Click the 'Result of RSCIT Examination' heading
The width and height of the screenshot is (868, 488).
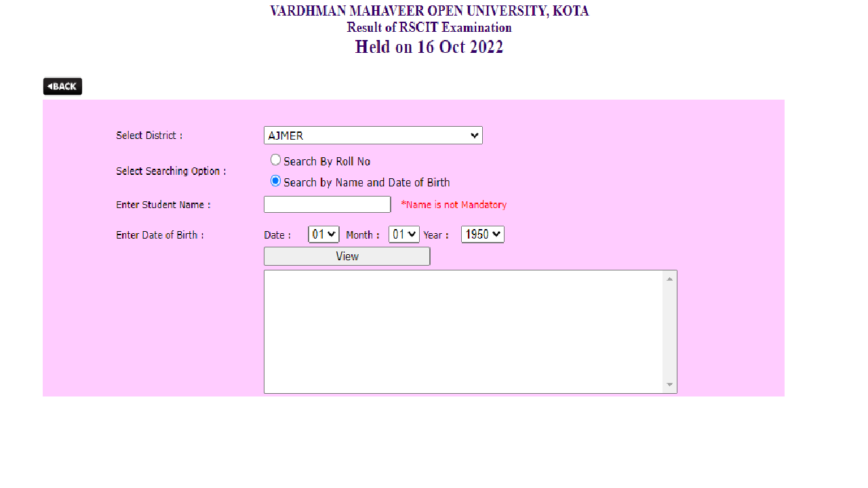429,28
